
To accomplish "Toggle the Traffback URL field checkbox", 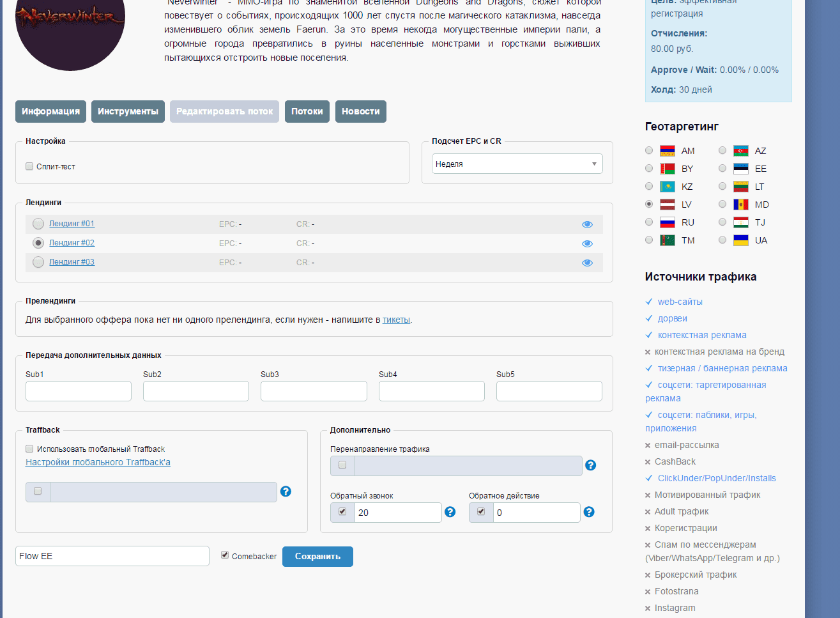I will (38, 491).
